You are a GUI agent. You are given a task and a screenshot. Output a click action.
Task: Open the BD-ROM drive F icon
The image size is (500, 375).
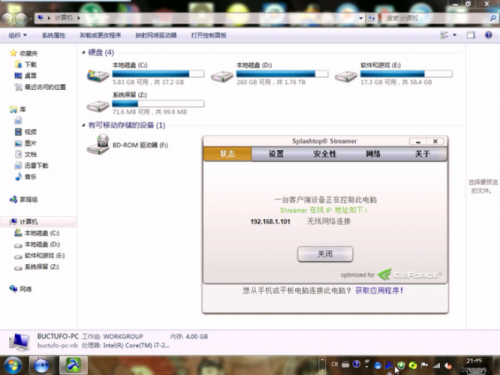pos(98,144)
